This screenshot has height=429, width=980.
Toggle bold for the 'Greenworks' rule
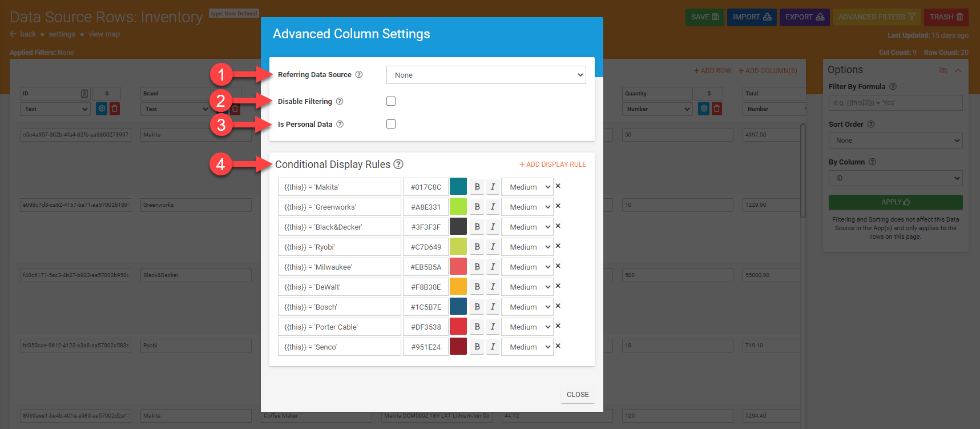tap(477, 207)
